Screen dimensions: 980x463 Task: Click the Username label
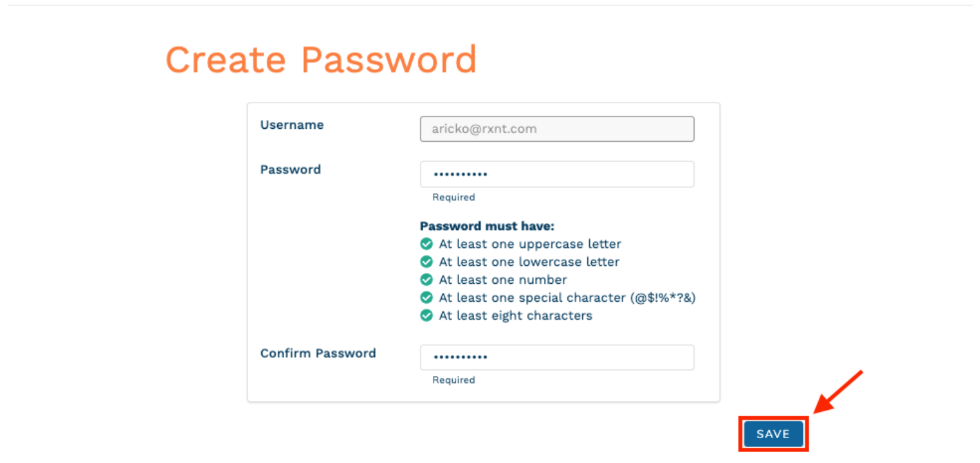[x=292, y=125]
